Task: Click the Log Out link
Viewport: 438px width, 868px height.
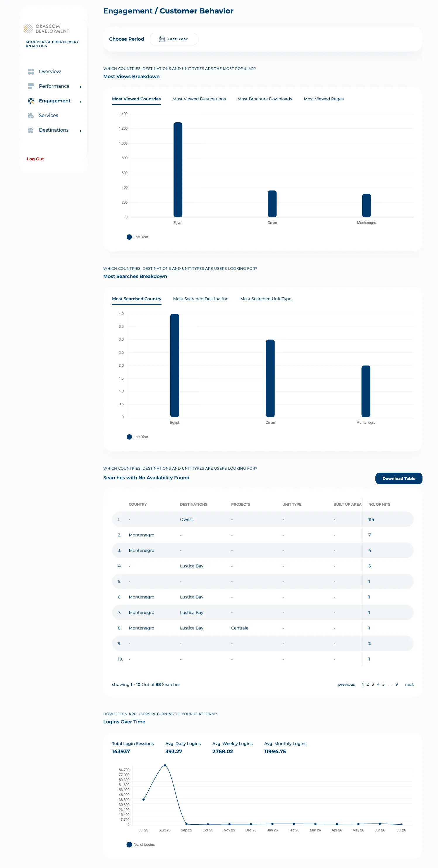Action: pyautogui.click(x=35, y=159)
